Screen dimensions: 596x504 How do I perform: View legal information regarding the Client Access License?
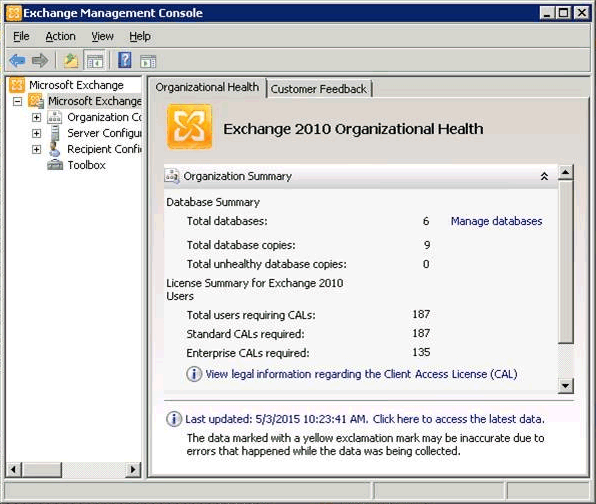click(361, 374)
